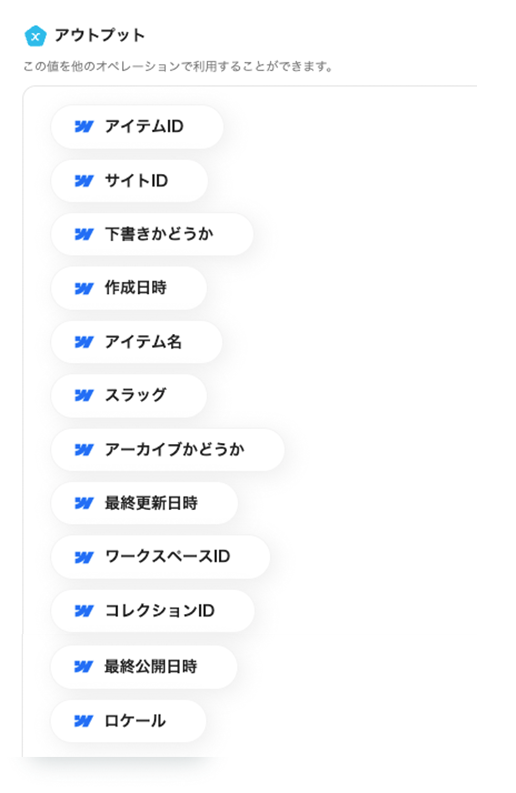
Task: Select the アイテムID output chip
Action: coord(137,126)
